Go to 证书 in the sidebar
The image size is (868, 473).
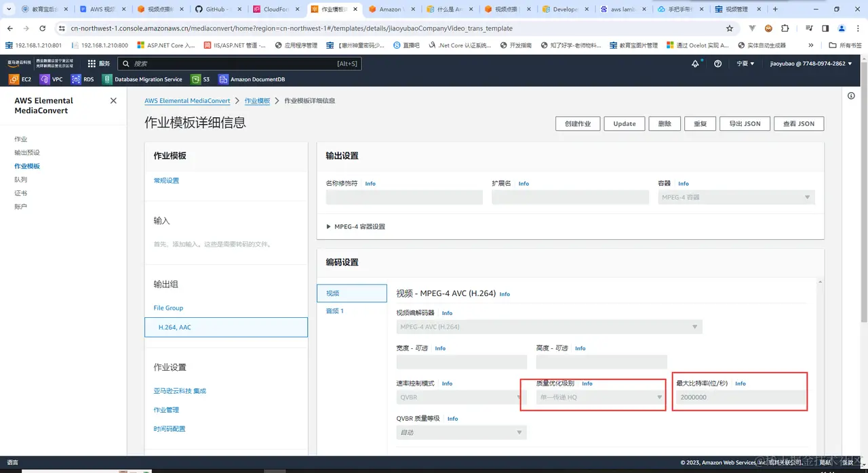20,193
